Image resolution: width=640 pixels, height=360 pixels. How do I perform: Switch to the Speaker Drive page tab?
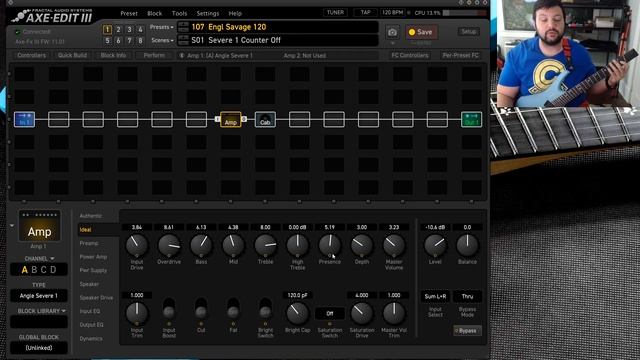coord(96,298)
